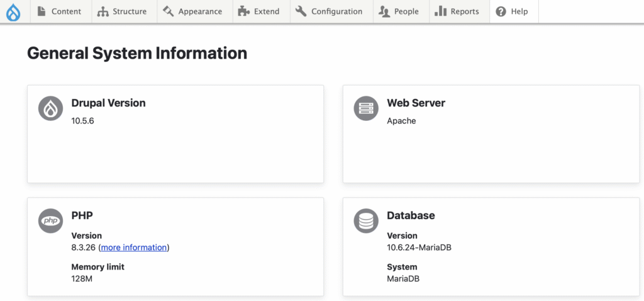The image size is (644, 301).
Task: Open the Help admin menu
Action: pyautogui.click(x=514, y=11)
